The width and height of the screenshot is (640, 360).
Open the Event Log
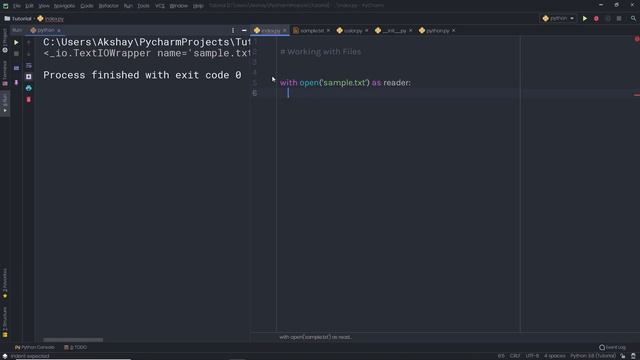(x=612, y=347)
